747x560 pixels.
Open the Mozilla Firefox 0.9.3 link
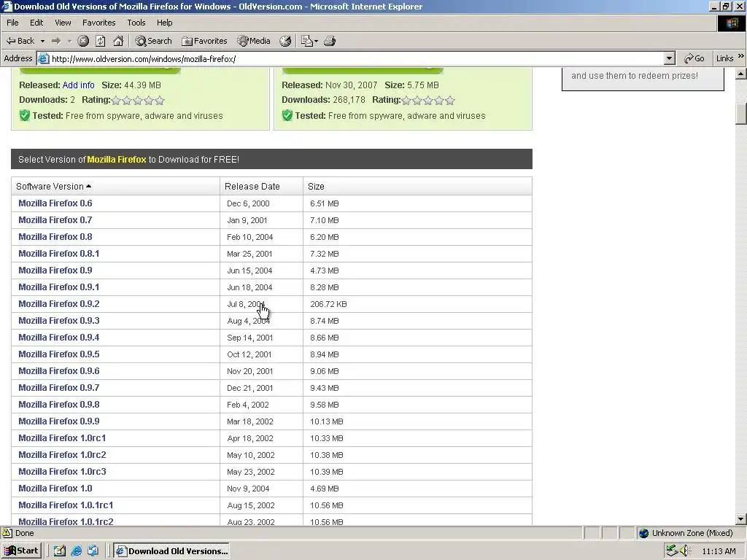coord(59,321)
